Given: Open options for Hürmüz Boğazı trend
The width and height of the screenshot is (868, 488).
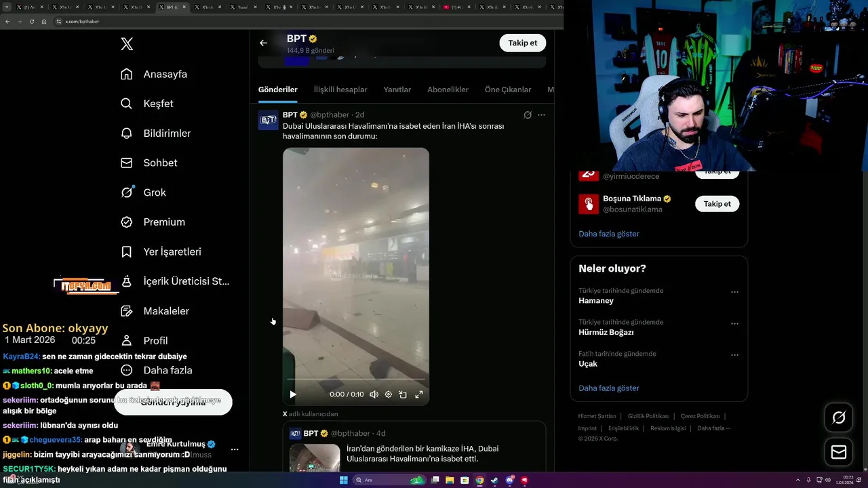Looking at the screenshot, I should point(734,324).
